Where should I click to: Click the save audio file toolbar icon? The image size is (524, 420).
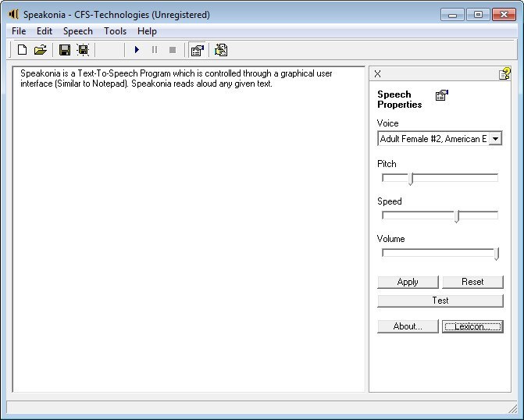83,50
